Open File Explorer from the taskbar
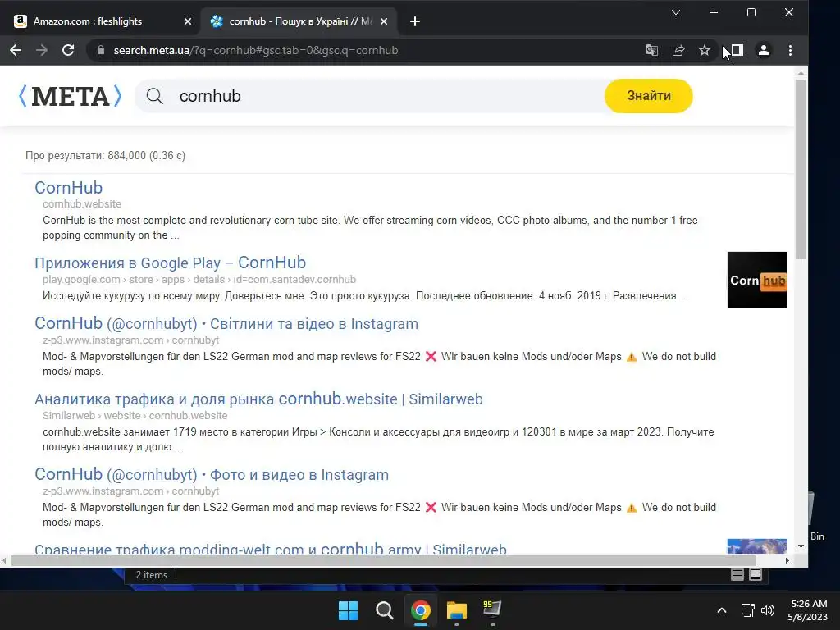The image size is (840, 630). (457, 610)
